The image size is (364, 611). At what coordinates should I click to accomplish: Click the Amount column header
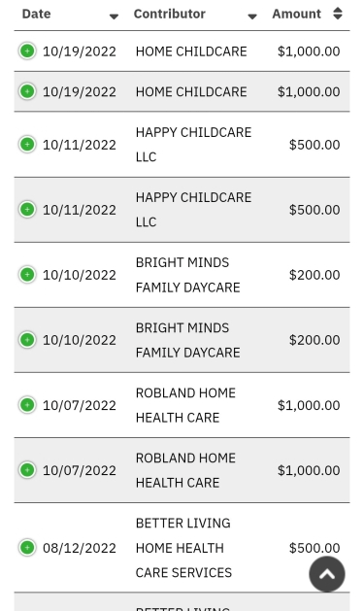[x=297, y=14]
